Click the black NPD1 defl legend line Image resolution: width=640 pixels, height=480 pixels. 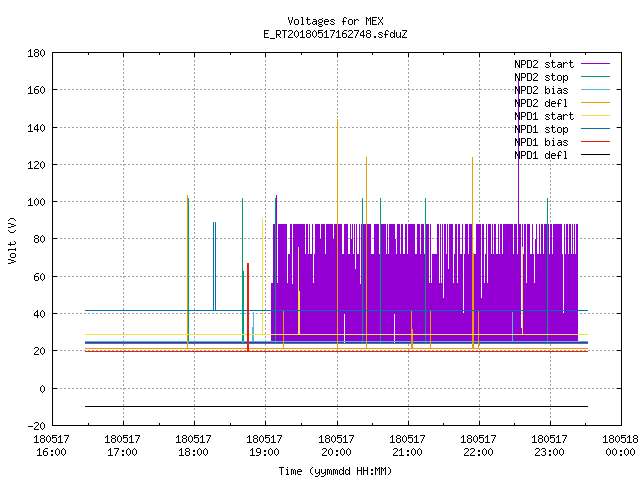595,155
